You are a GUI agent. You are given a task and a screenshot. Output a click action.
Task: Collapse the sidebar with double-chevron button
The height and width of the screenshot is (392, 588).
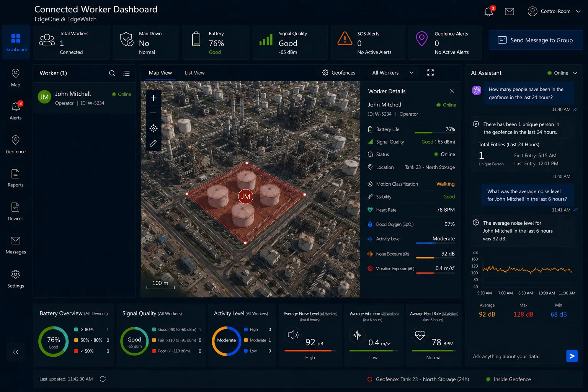click(16, 352)
